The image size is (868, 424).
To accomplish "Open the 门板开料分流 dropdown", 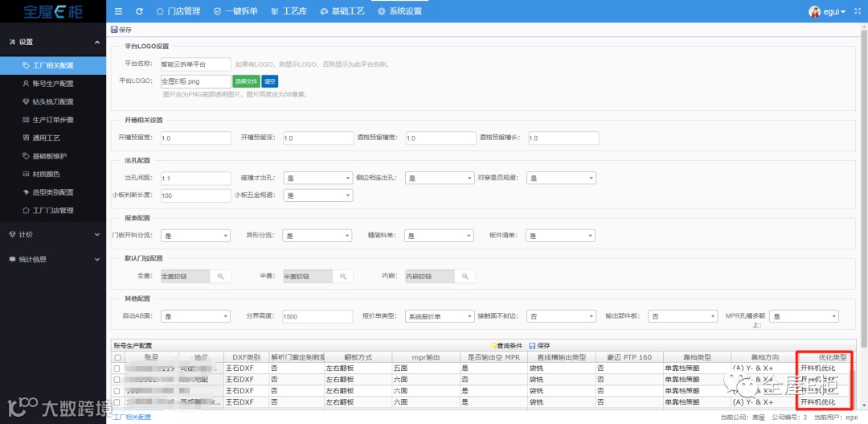I will coord(195,236).
